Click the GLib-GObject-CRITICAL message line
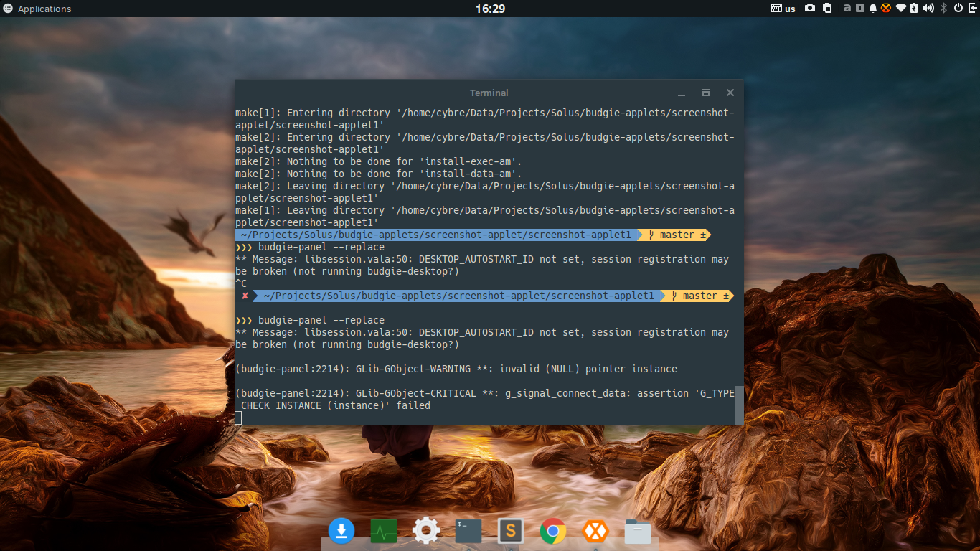Viewport: 980px width, 551px height. click(x=485, y=393)
